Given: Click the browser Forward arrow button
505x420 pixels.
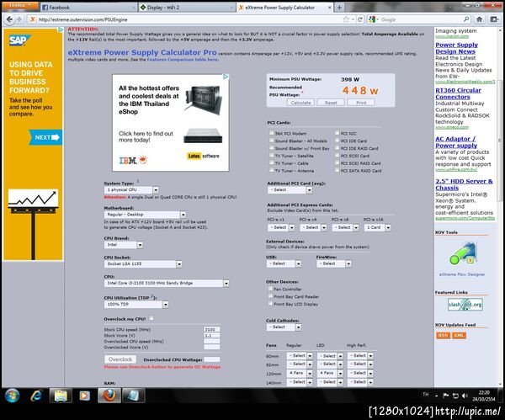Looking at the screenshot, I should (x=19, y=19).
